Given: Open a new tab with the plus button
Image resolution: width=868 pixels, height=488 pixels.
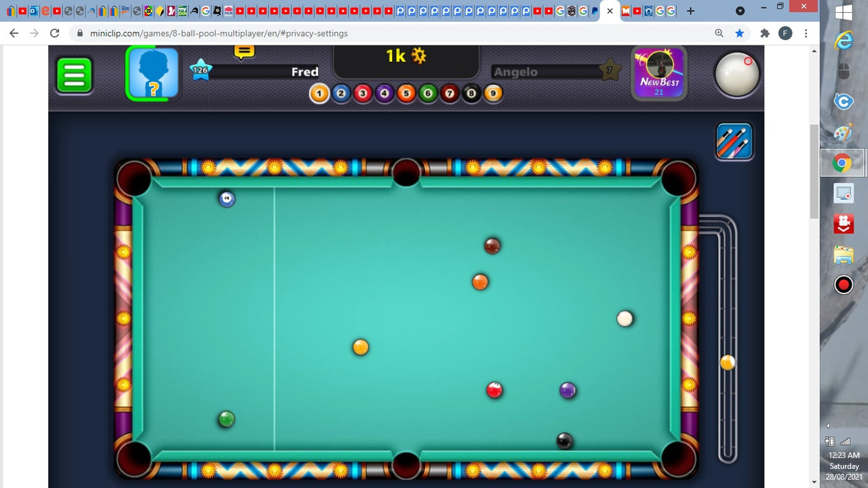Looking at the screenshot, I should (690, 11).
